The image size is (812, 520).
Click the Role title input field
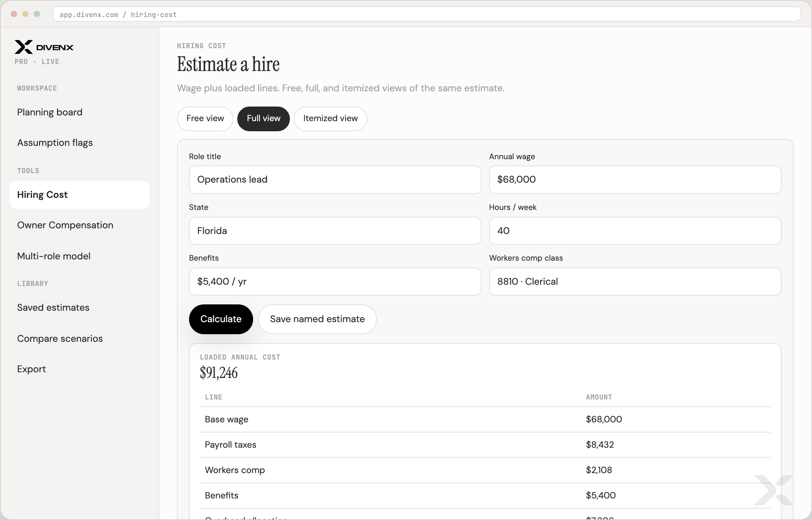[335, 180]
